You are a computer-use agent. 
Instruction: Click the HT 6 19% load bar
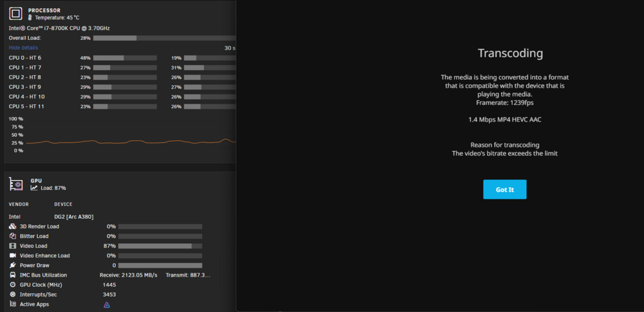[x=210, y=58]
